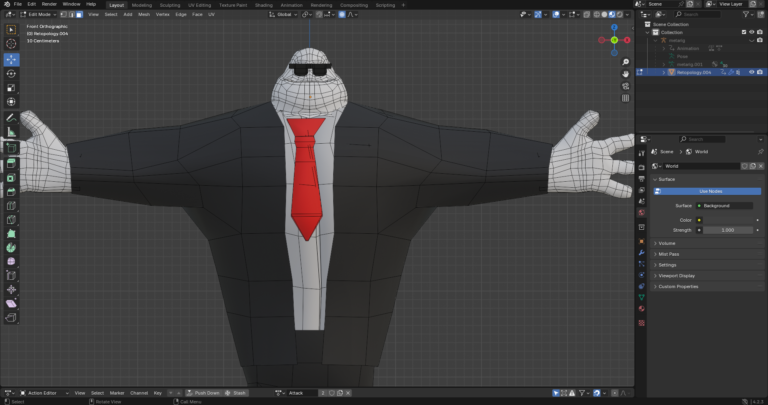Select the Cursor tool
Image resolution: width=768 pixels, height=405 pixels.
coord(11,44)
